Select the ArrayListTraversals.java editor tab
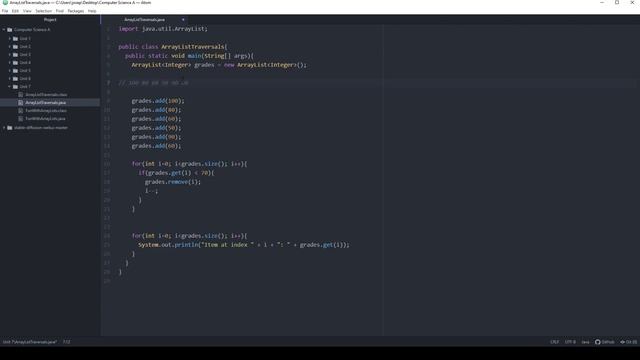This screenshot has width=640, height=360. pyautogui.click(x=144, y=20)
